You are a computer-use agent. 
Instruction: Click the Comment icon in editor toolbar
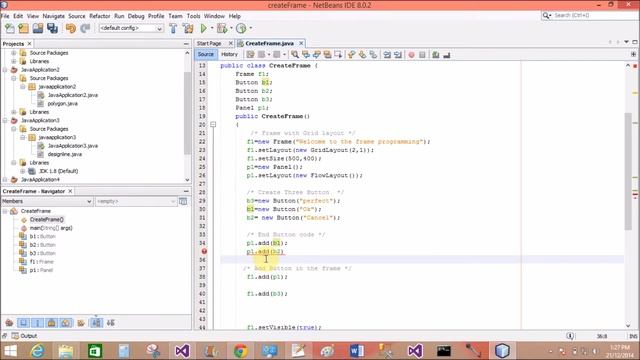(436, 55)
